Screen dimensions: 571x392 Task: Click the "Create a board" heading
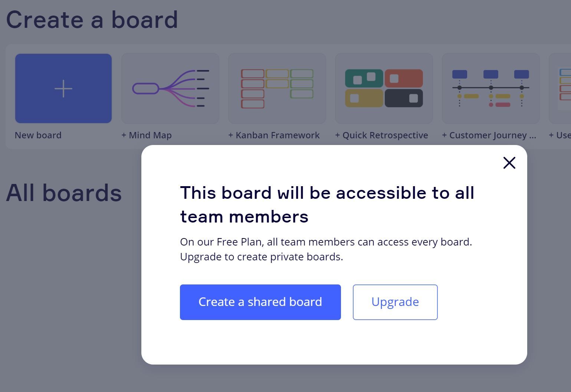[92, 20]
